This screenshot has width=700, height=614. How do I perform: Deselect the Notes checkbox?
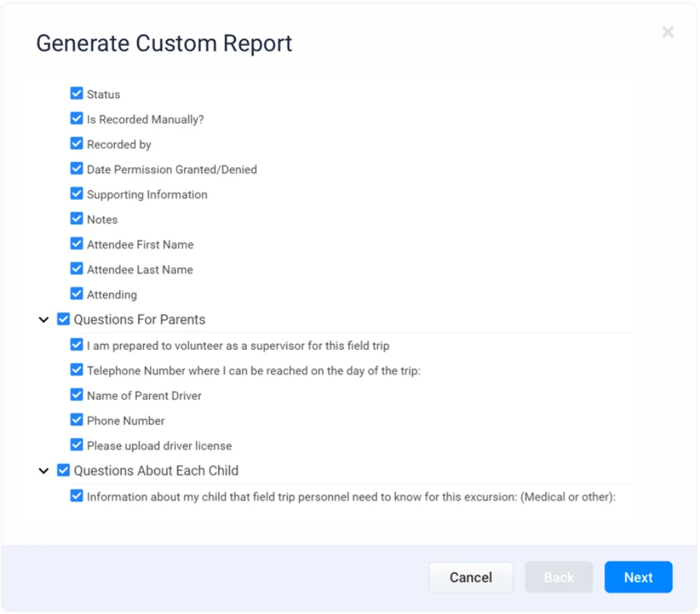(76, 219)
